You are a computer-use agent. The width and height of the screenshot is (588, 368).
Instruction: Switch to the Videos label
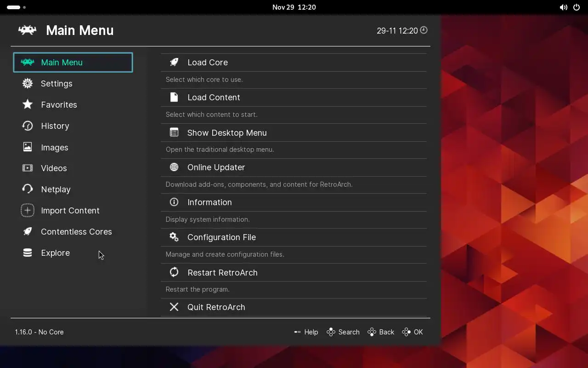(x=54, y=168)
